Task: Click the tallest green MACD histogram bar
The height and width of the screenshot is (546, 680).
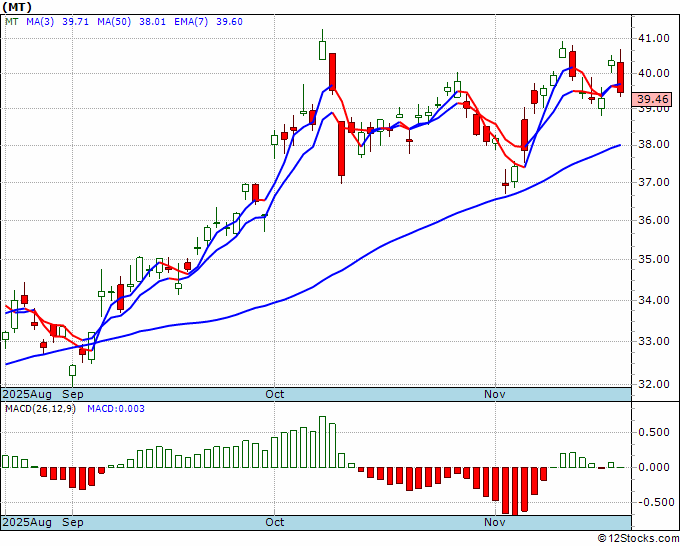Action: click(x=322, y=442)
